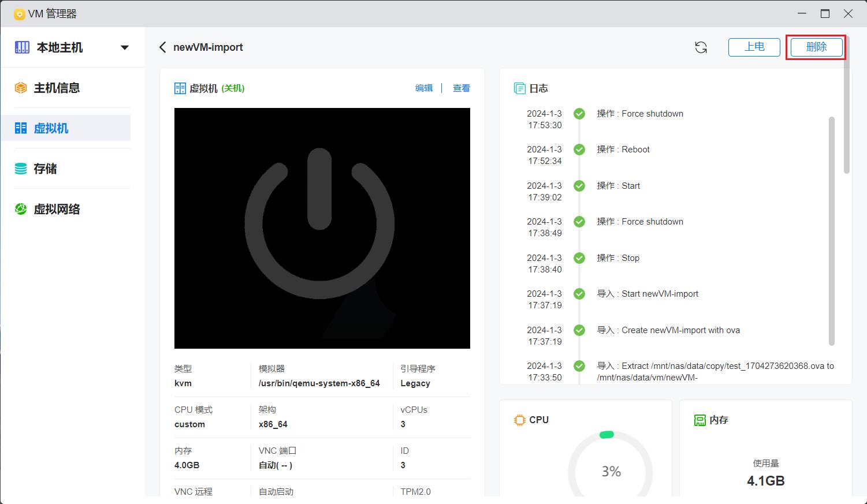Click the local host server icon

(x=22, y=47)
